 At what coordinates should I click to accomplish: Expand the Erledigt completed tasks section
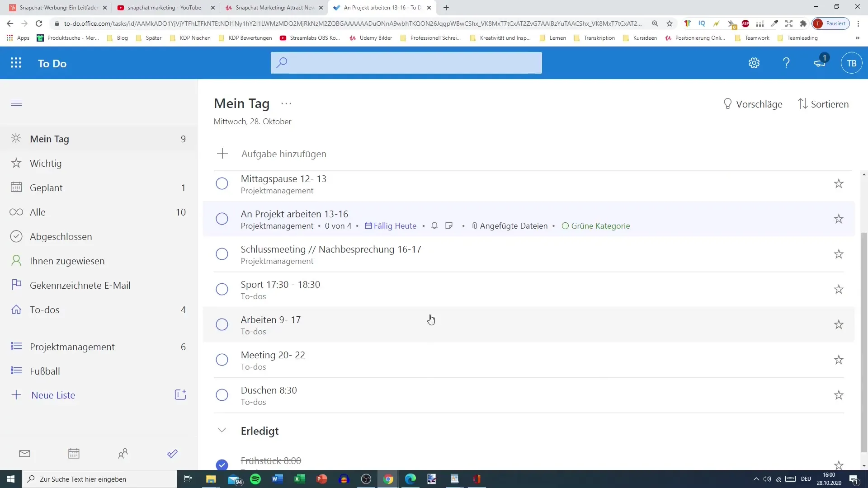(x=222, y=430)
